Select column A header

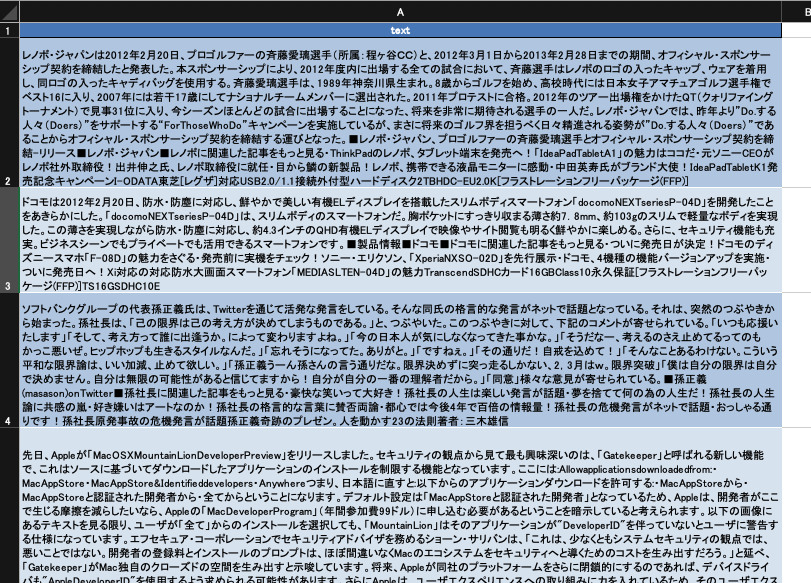(400, 11)
